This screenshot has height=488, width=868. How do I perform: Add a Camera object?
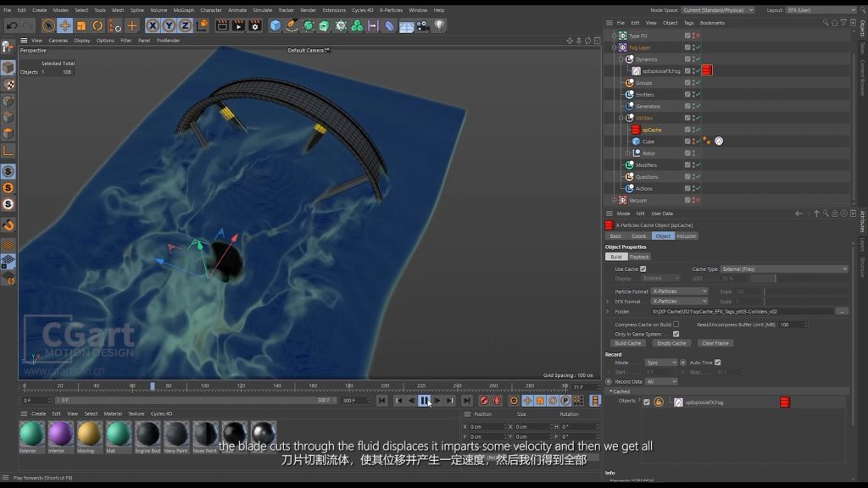(423, 25)
